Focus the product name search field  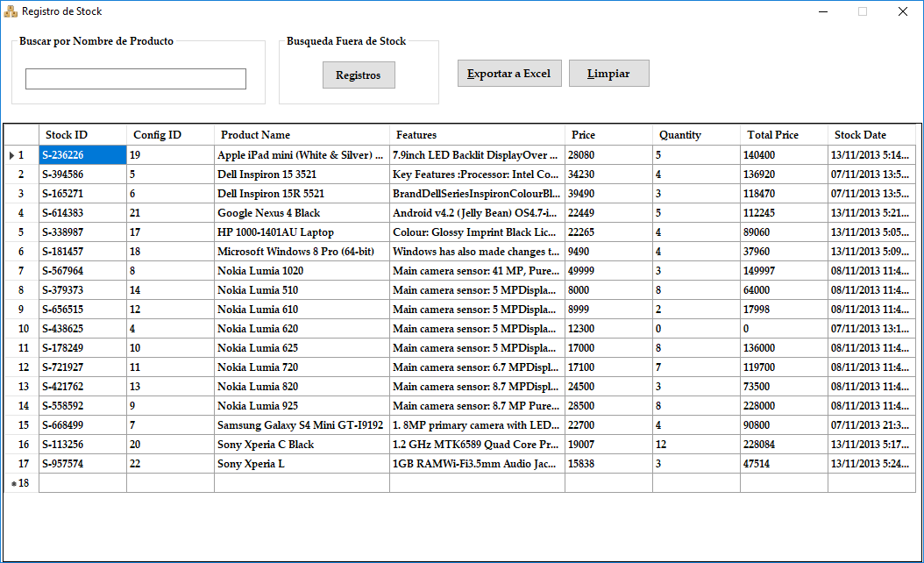tap(136, 79)
